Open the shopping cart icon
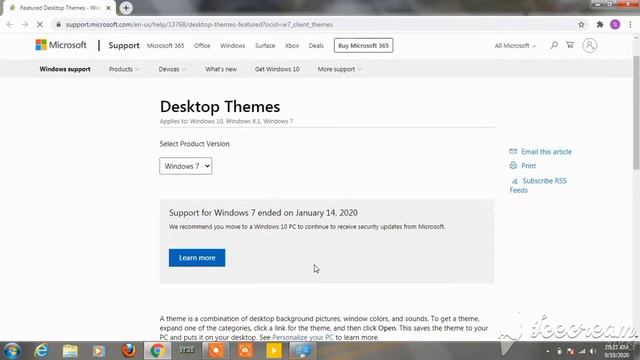640x360 pixels. [x=570, y=45]
